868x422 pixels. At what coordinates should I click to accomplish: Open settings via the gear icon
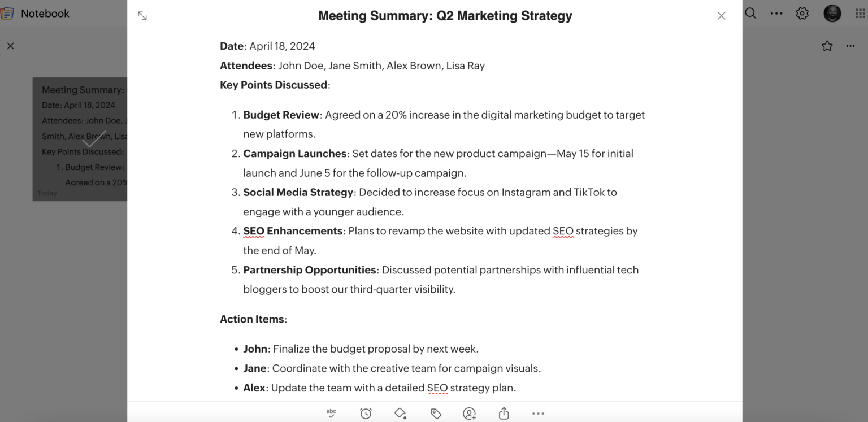[x=802, y=14]
